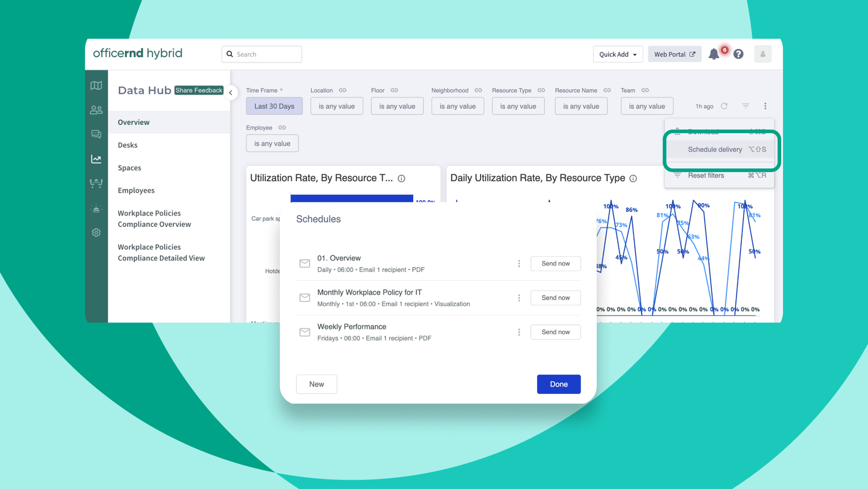Open the help question mark icon
The image size is (868, 489).
pos(738,54)
